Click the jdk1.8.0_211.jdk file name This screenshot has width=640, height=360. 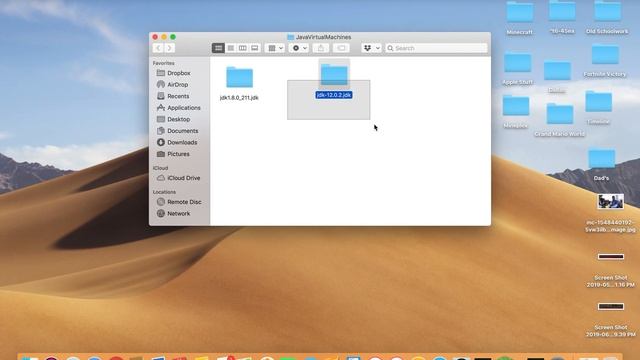tap(239, 98)
